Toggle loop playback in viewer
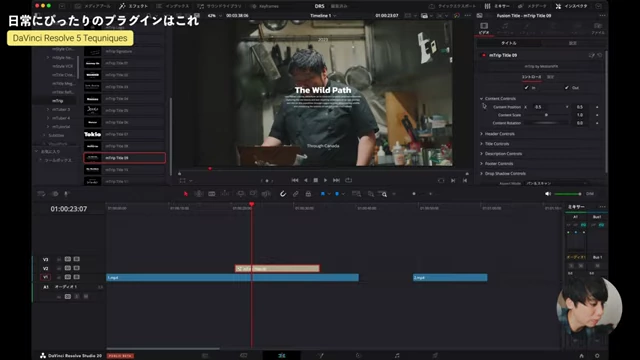Screen dimensions: 640x360 click(348, 180)
